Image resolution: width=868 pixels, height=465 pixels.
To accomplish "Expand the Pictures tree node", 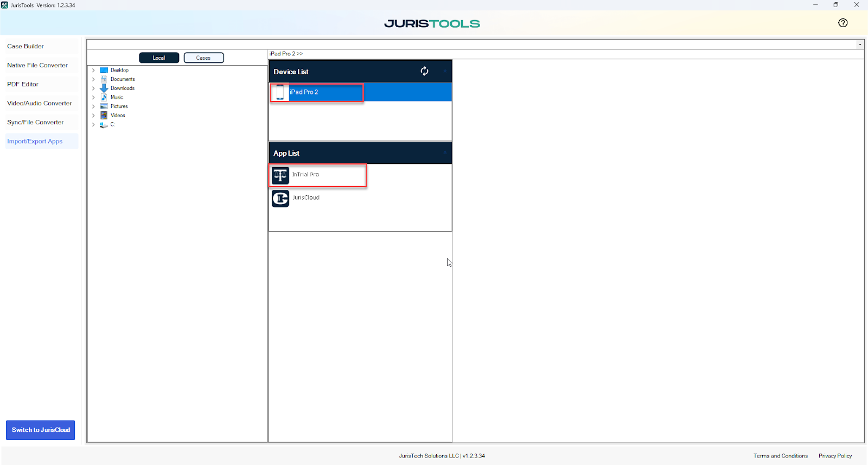I will pos(93,106).
